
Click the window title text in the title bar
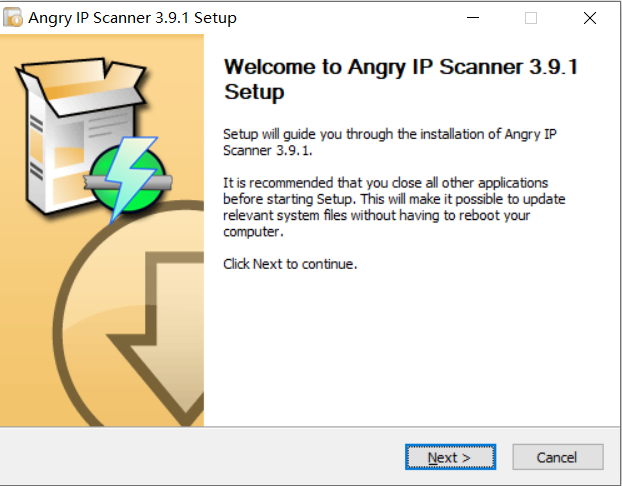coord(133,18)
